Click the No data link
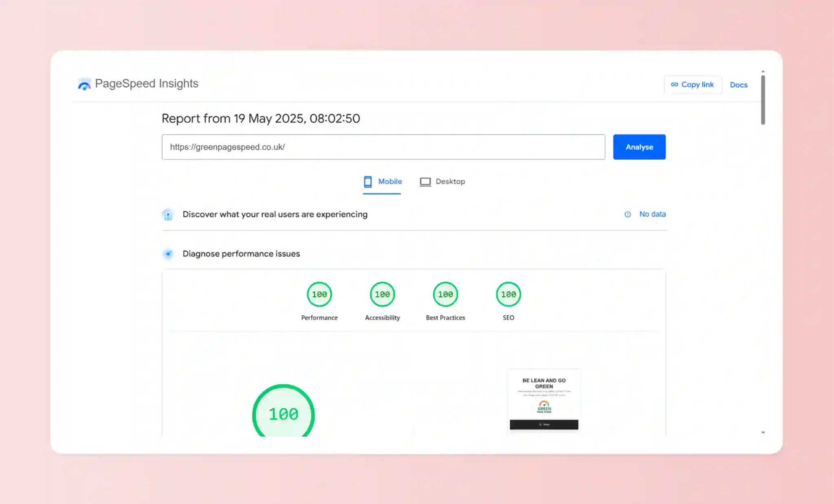 652,214
